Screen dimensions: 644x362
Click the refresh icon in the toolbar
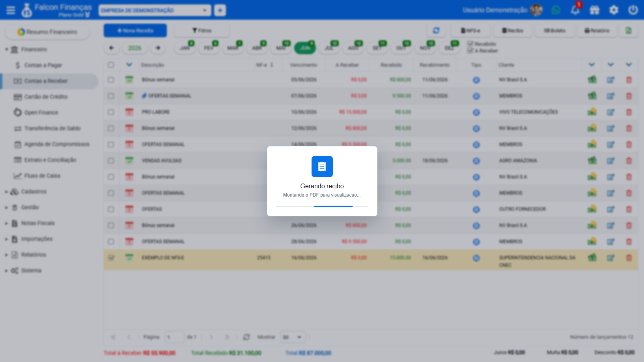pos(436,30)
